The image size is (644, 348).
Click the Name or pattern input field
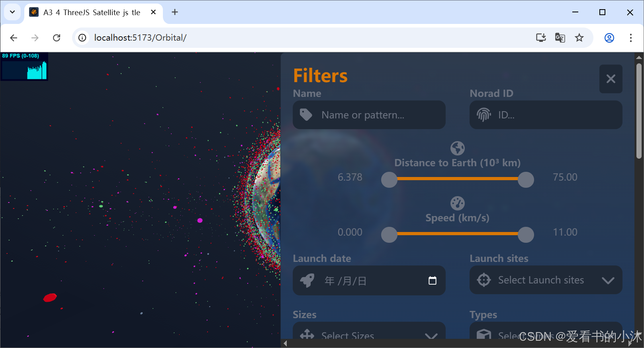pyautogui.click(x=369, y=115)
